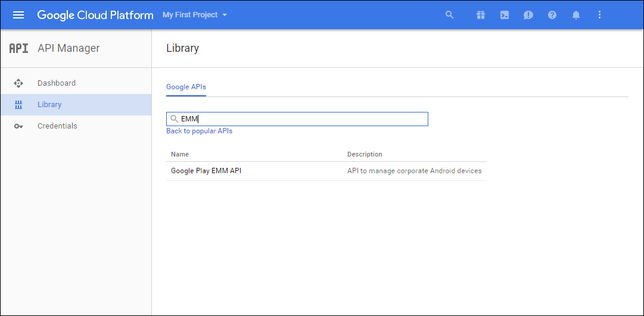This screenshot has width=644, height=316.
Task: Open the Google Play EMM API result
Action: [206, 171]
